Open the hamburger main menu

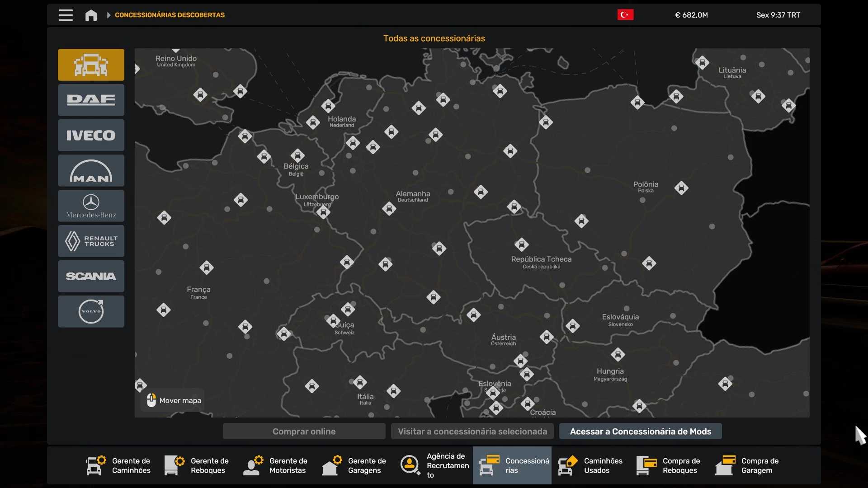(66, 15)
